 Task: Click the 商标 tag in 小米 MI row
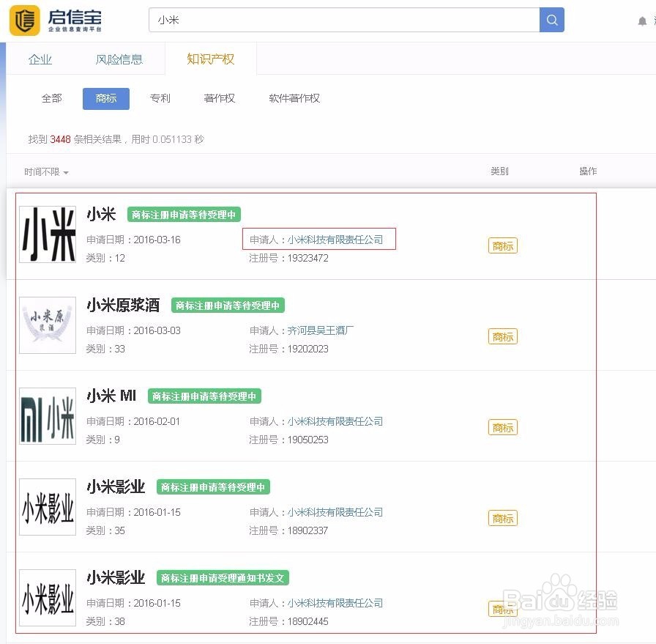(x=502, y=428)
